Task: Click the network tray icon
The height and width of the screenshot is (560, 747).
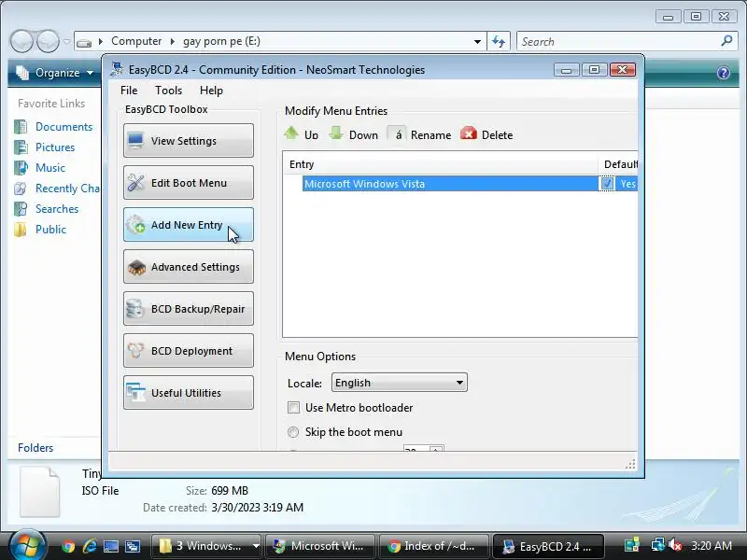Action: pyautogui.click(x=657, y=545)
